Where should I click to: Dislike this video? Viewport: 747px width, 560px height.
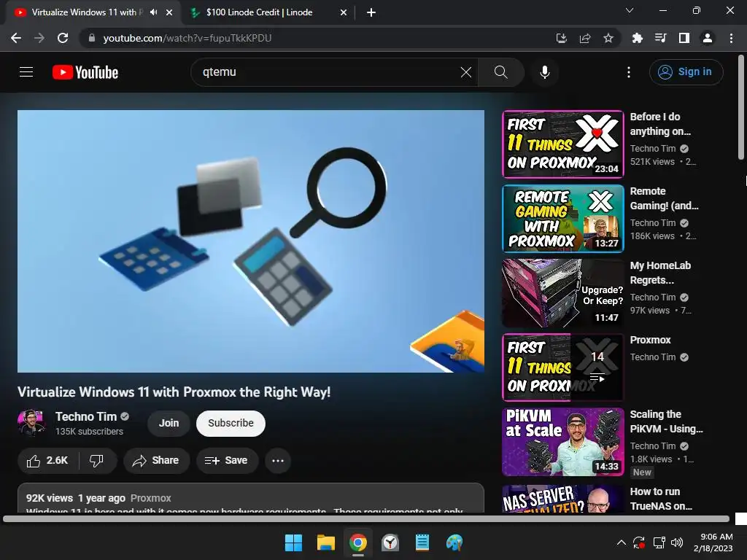click(97, 461)
